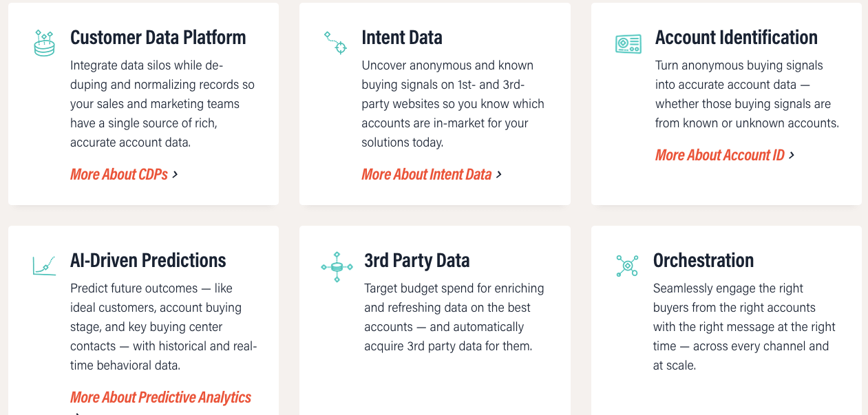Click the gear-shaped Orchestration graphic
The width and height of the screenshot is (868, 415).
pos(628,265)
